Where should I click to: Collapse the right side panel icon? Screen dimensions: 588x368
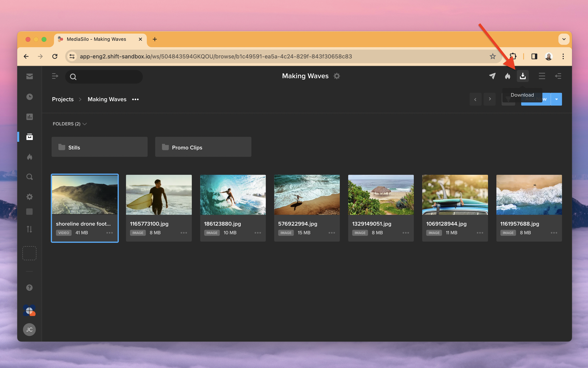pos(558,76)
